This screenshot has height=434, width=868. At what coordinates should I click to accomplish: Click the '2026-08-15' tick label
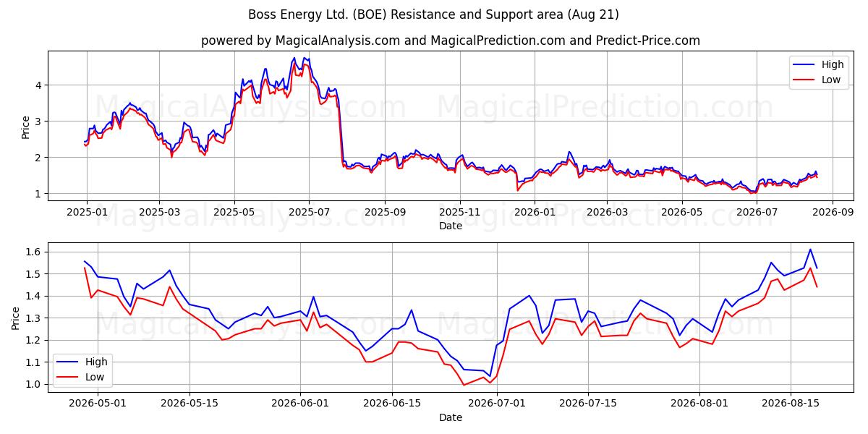(792, 404)
